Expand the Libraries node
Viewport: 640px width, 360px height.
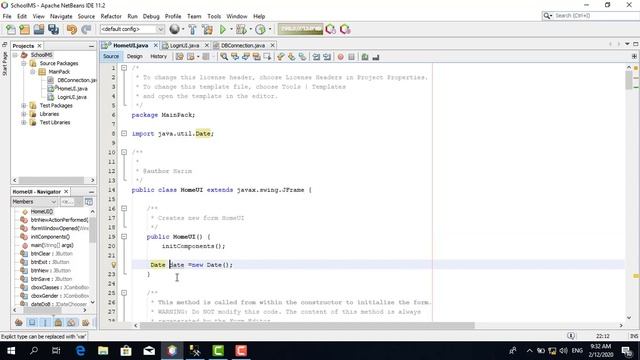24,114
